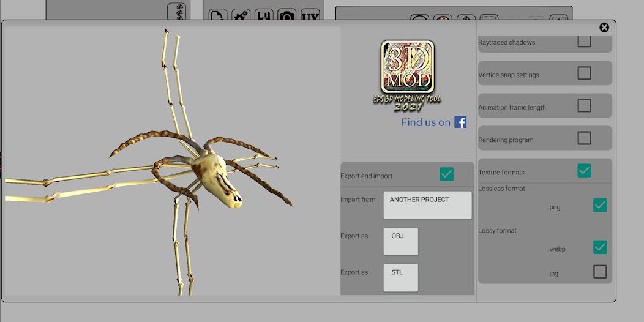Disable the .webp lossy format

(600, 247)
